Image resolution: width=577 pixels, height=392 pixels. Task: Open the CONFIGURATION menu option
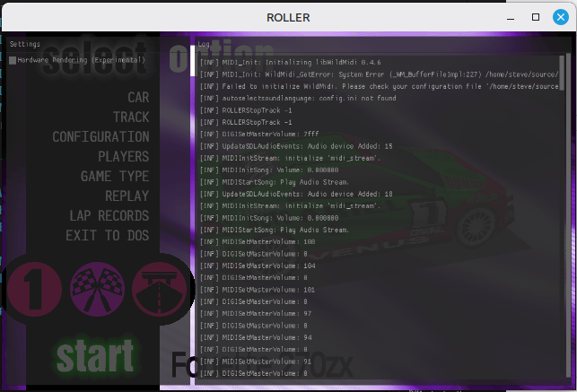[x=101, y=137]
